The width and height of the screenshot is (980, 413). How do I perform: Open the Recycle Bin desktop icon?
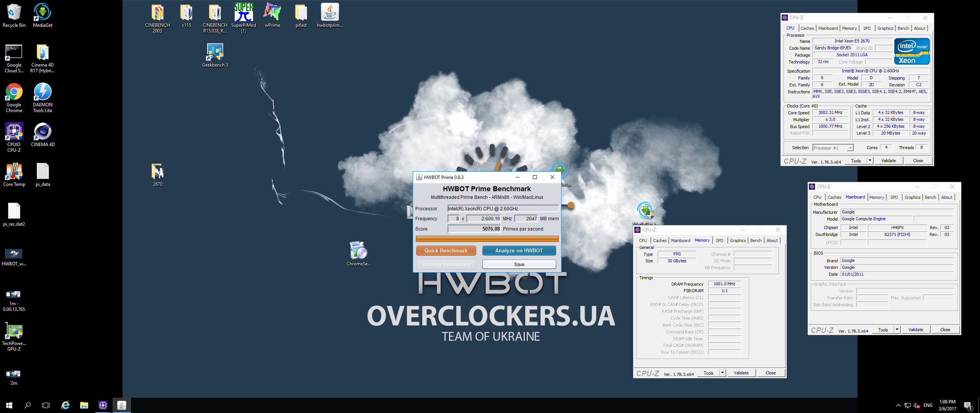tap(14, 16)
